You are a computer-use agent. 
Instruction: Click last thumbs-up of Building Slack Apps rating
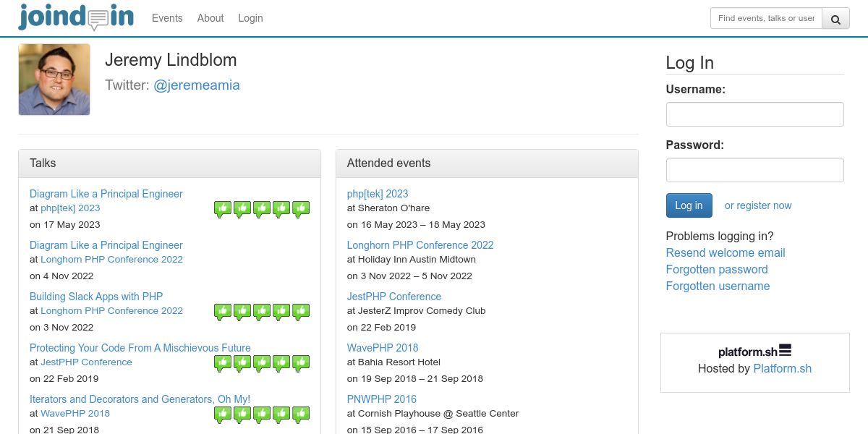pyautogui.click(x=301, y=312)
